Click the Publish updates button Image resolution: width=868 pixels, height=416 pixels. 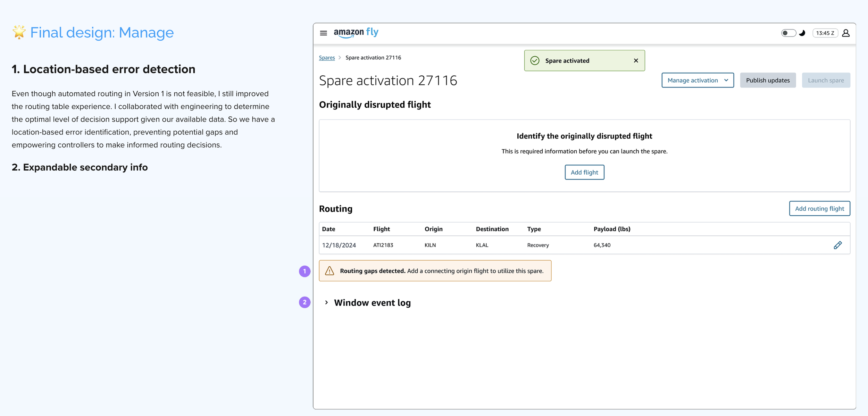[x=768, y=80]
